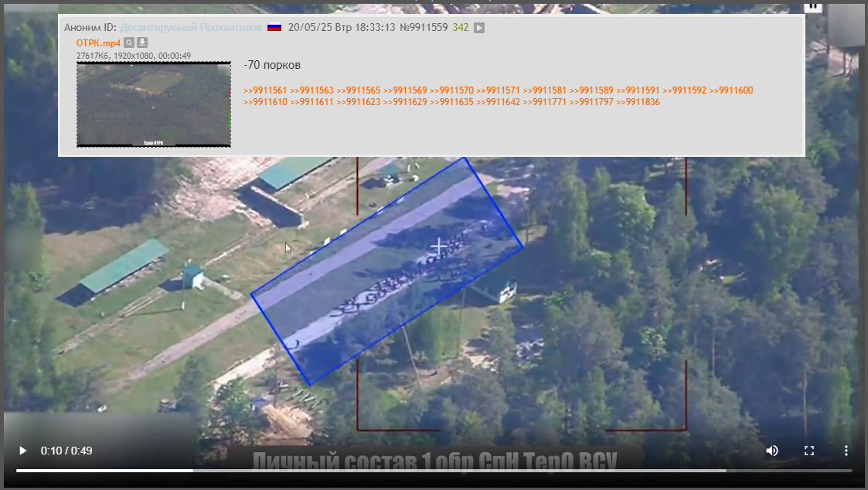Open reply link >>9911581
The height and width of the screenshot is (490, 868).
545,90
